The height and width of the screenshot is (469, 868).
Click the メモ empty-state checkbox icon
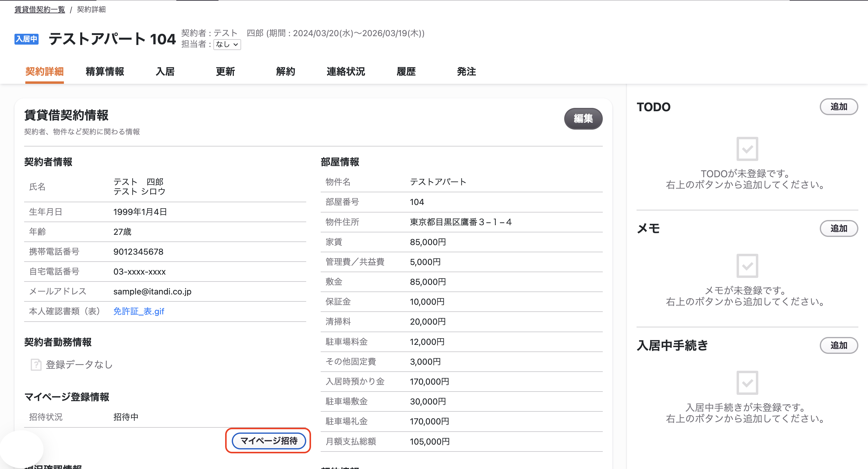(x=747, y=266)
